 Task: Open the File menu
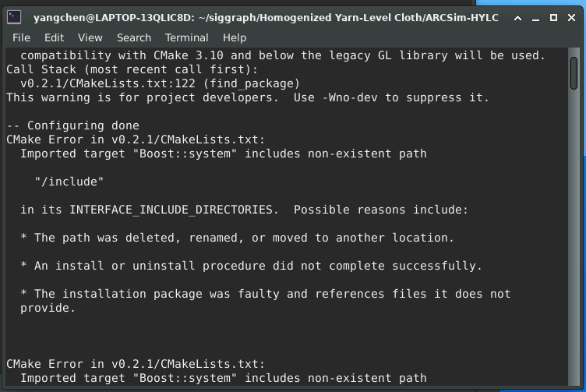click(21, 37)
